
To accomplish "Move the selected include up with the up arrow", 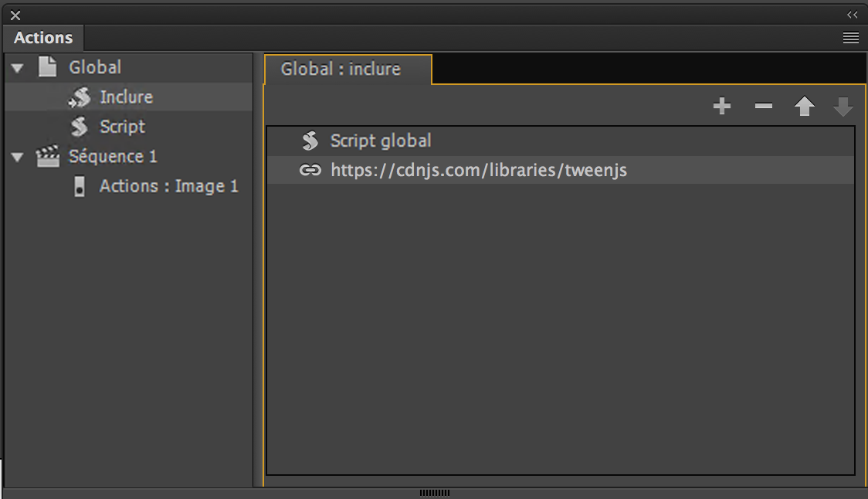I will tap(804, 106).
